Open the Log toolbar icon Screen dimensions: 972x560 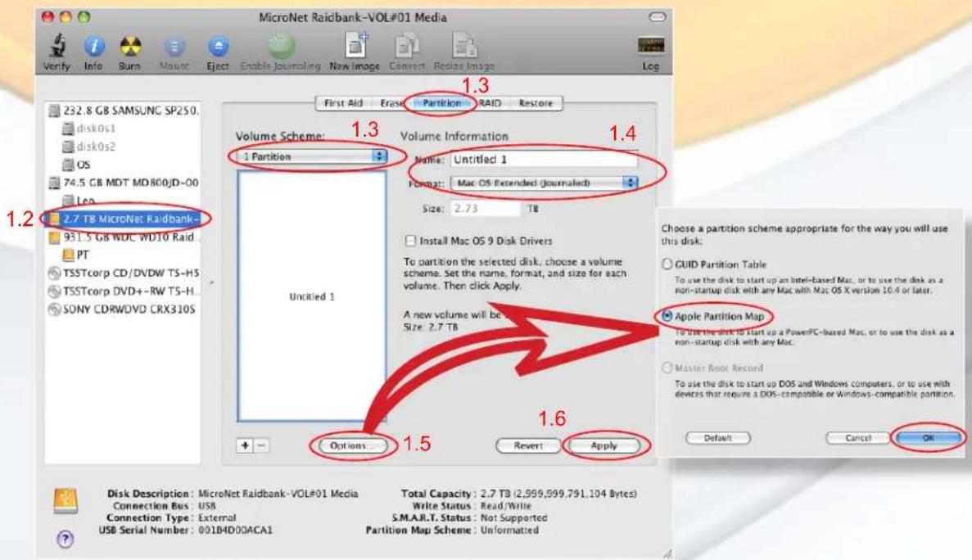click(650, 45)
